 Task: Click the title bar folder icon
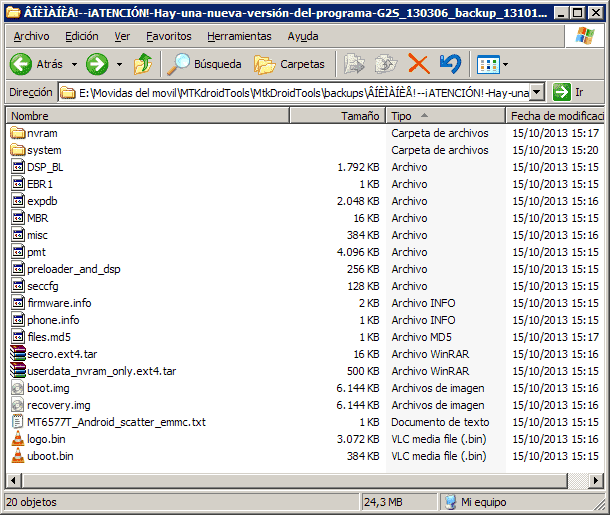(13, 13)
